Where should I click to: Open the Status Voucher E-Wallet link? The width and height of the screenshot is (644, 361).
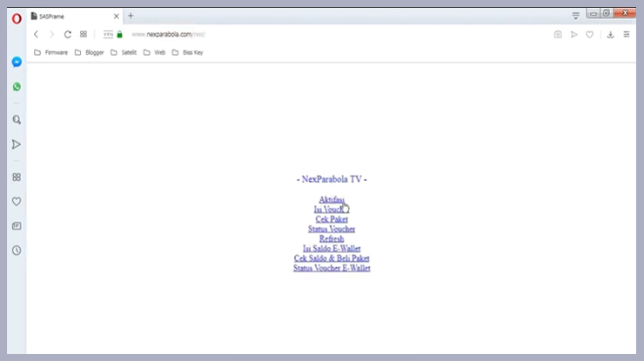(332, 268)
